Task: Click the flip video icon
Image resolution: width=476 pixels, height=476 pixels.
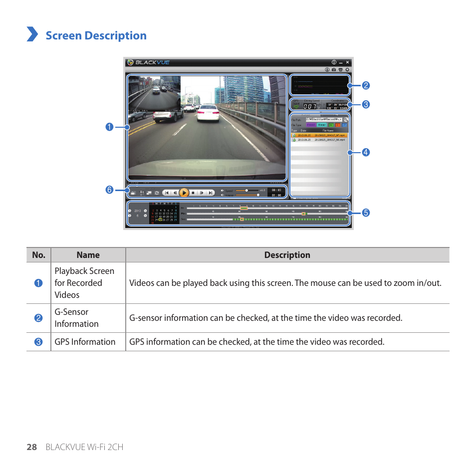Action: (142, 193)
